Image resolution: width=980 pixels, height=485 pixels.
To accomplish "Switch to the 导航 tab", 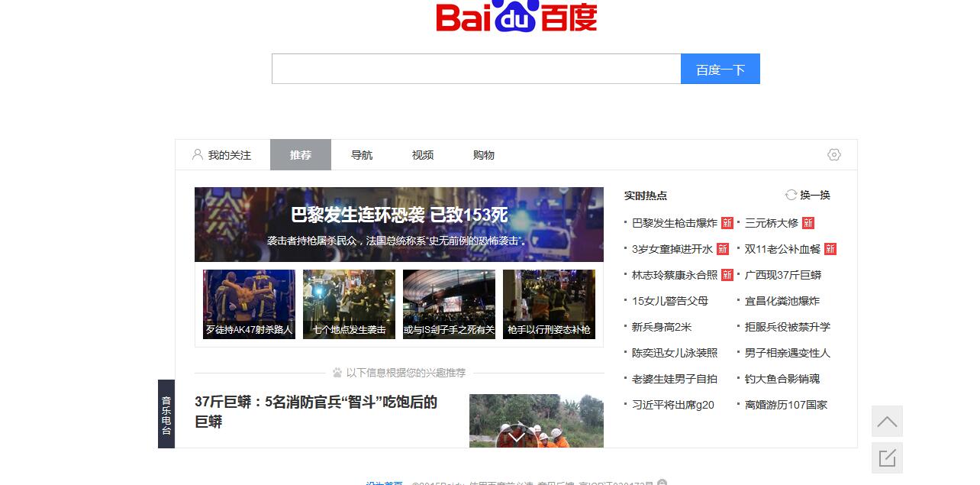I will [362, 154].
